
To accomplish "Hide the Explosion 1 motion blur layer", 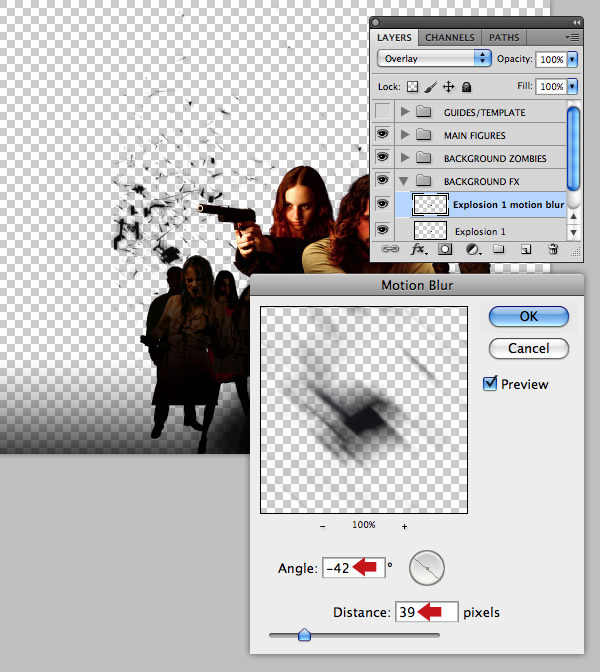I will pyautogui.click(x=382, y=204).
